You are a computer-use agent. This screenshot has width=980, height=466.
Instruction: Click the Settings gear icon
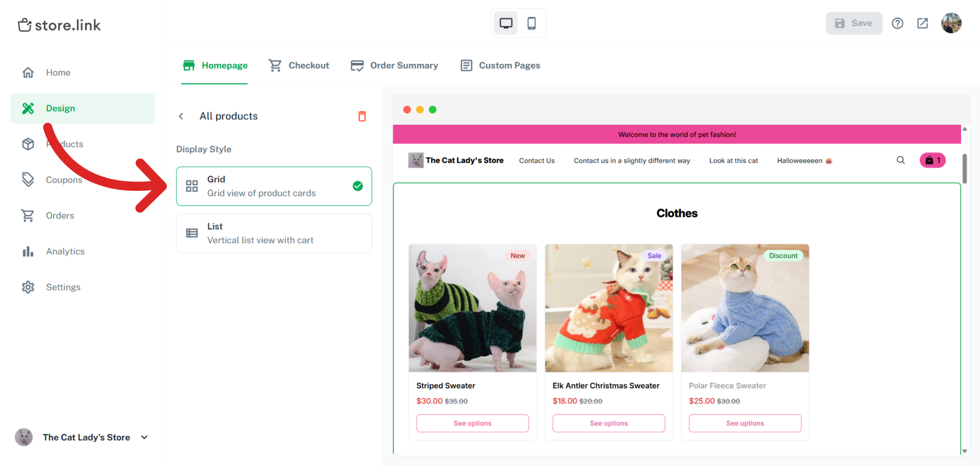[28, 287]
